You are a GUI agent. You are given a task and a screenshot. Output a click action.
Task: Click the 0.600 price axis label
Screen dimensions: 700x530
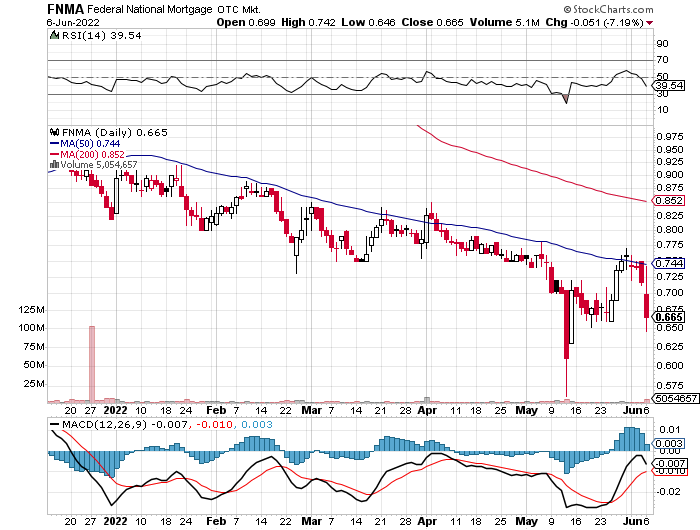click(670, 365)
